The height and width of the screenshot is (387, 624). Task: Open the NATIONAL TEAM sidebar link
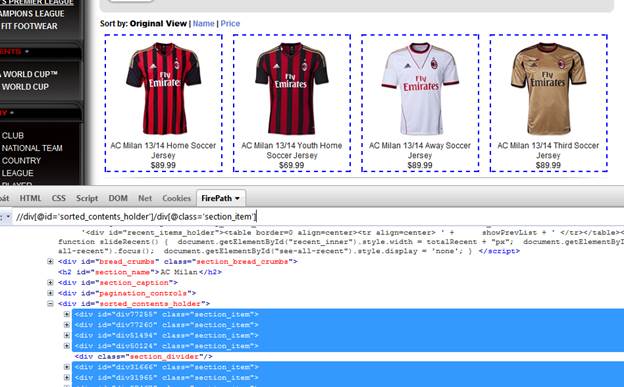(x=32, y=148)
